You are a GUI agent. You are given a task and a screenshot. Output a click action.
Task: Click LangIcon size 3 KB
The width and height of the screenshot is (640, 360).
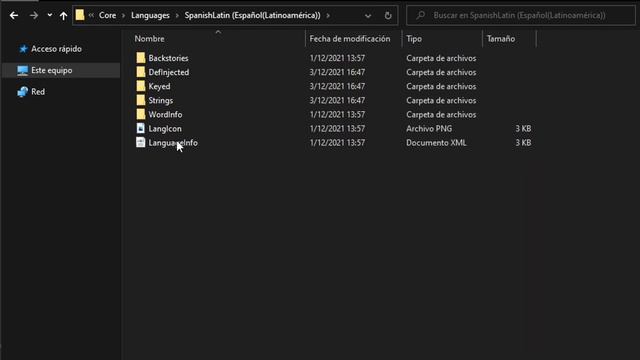click(523, 129)
